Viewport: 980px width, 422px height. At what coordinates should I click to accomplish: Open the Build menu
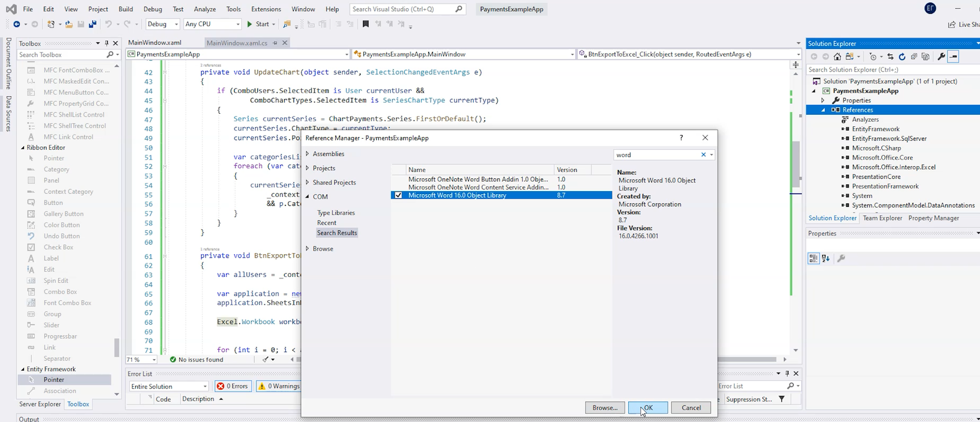[x=125, y=9]
